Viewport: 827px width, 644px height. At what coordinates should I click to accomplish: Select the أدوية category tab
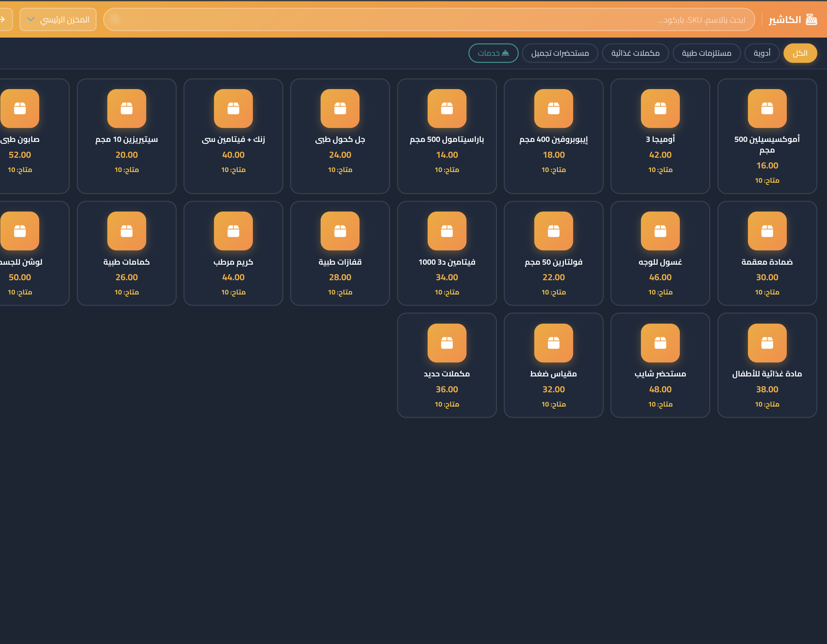tap(762, 53)
